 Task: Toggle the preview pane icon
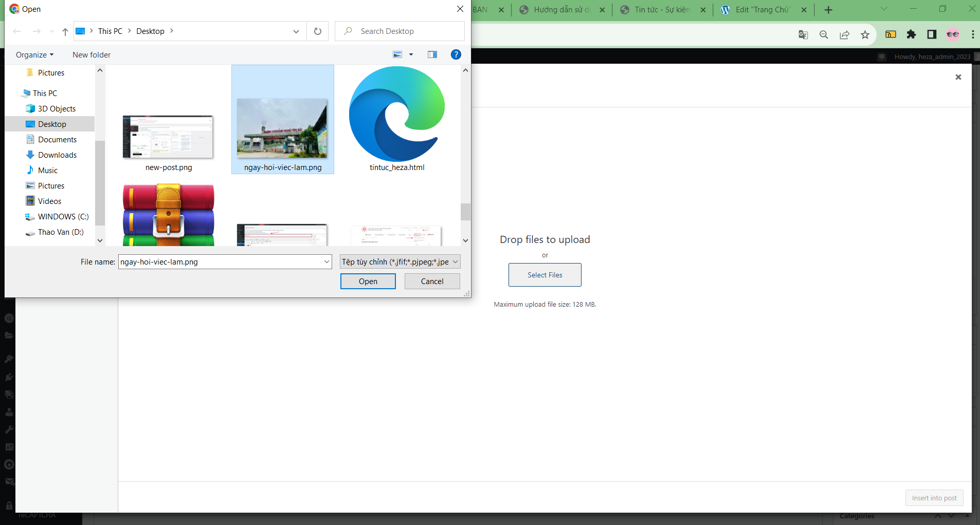coord(432,54)
